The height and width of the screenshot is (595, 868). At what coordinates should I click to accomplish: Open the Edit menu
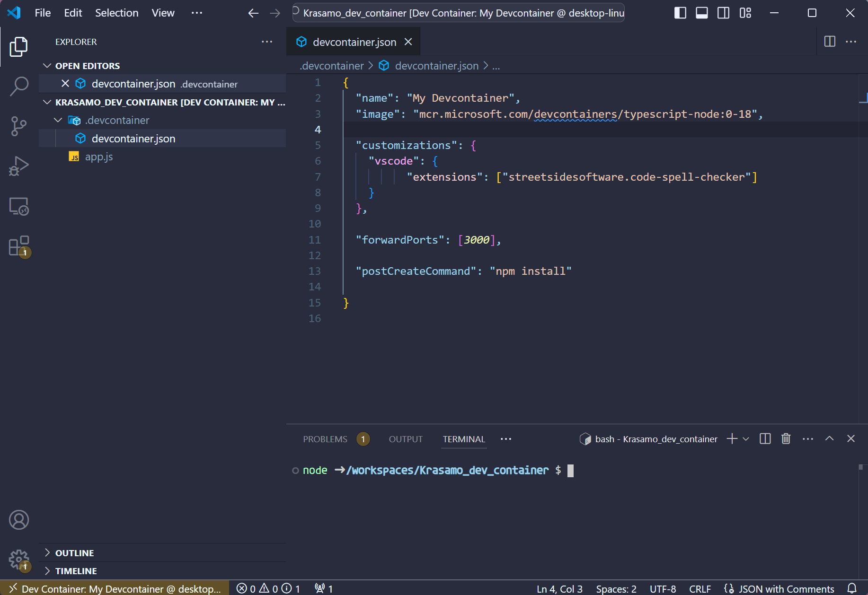coord(73,13)
